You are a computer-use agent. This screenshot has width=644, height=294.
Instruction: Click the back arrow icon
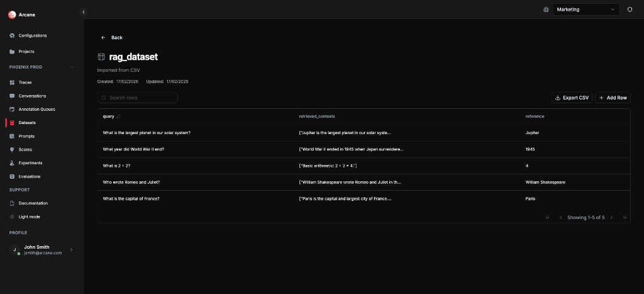click(x=103, y=37)
